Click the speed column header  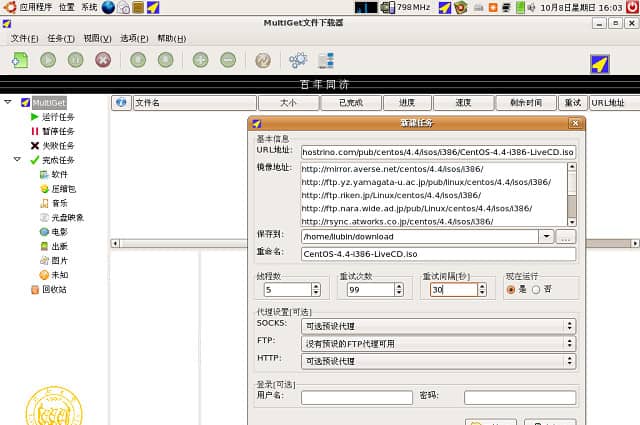(463, 103)
